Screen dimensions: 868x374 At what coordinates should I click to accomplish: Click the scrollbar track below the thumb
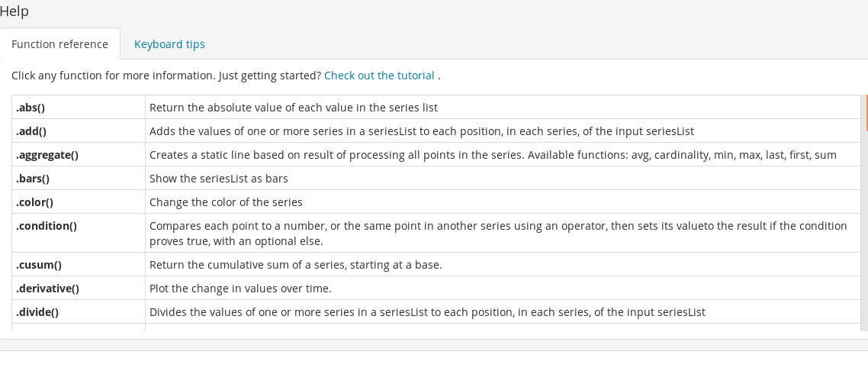[x=865, y=233]
